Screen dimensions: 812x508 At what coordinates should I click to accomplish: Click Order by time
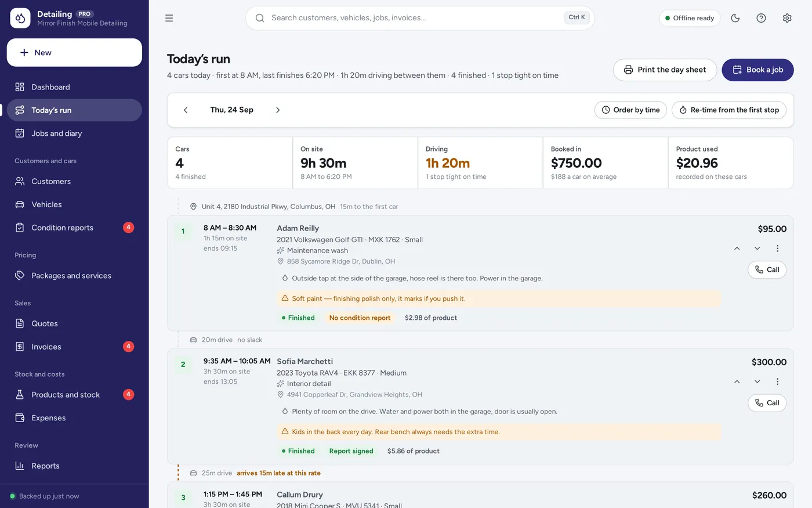point(630,110)
